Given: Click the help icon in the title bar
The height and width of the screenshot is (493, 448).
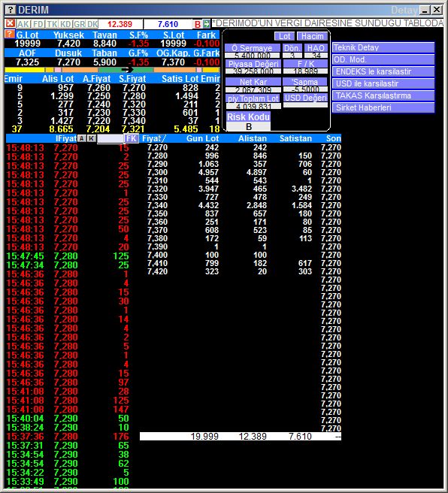Looking at the screenshot, I should pos(11,10).
